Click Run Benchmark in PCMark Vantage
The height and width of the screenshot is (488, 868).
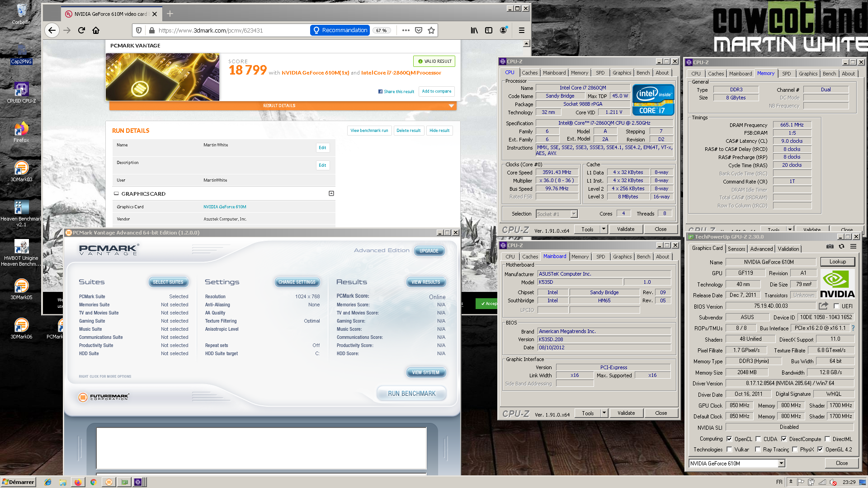pyautogui.click(x=411, y=394)
